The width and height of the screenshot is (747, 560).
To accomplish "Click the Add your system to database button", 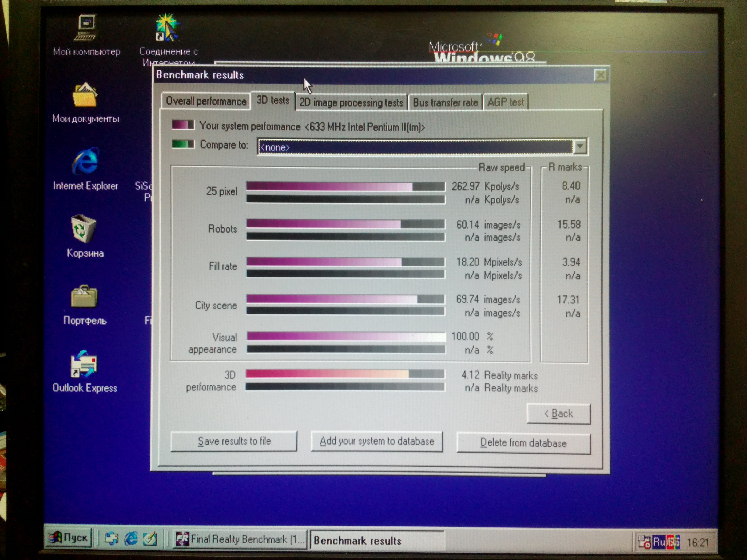I will [x=376, y=441].
